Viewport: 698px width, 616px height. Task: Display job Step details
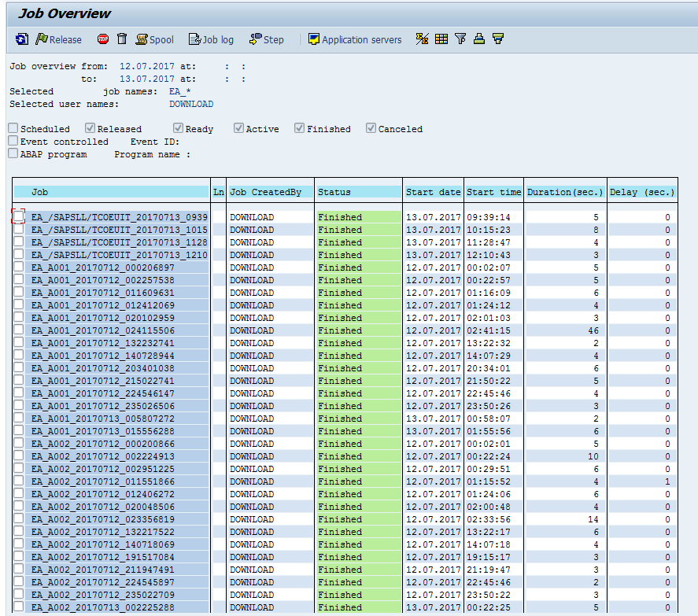pos(266,39)
